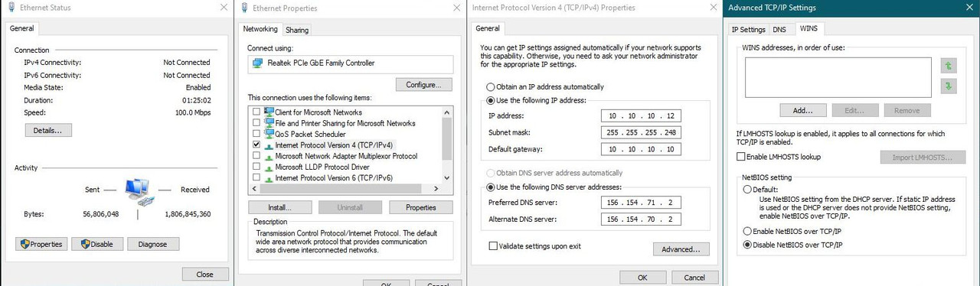The width and height of the screenshot is (980, 286).
Task: Click the Disable button
Action: (x=97, y=244)
